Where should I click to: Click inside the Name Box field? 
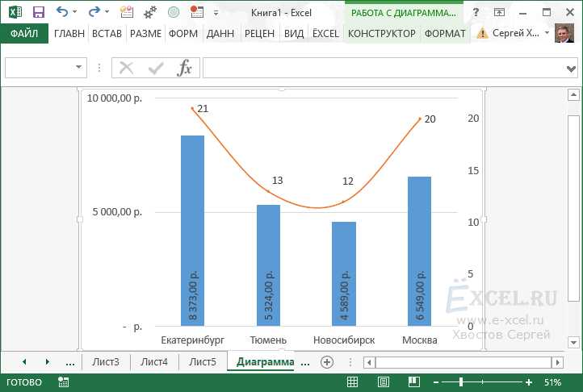click(38, 68)
